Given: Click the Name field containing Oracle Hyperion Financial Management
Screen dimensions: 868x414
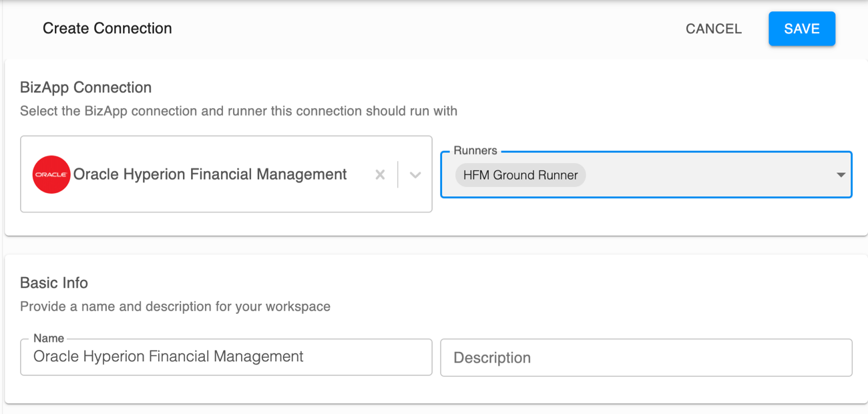Looking at the screenshot, I should click(226, 357).
